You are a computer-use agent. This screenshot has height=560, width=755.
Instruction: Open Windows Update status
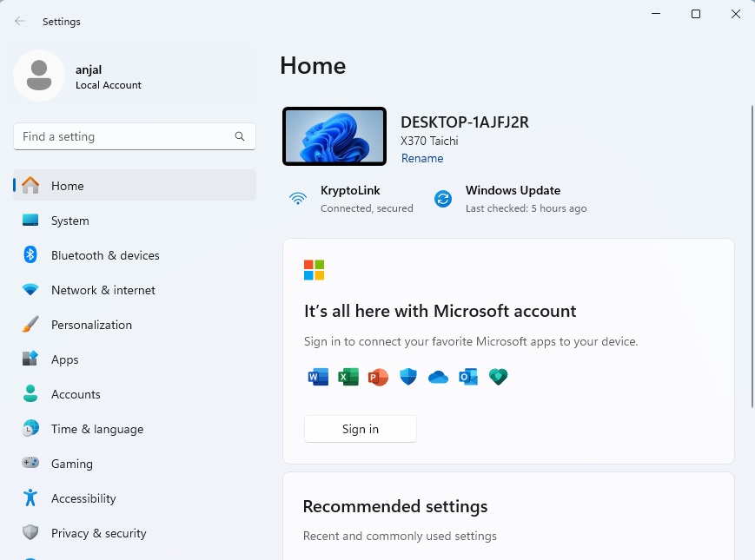510,199
